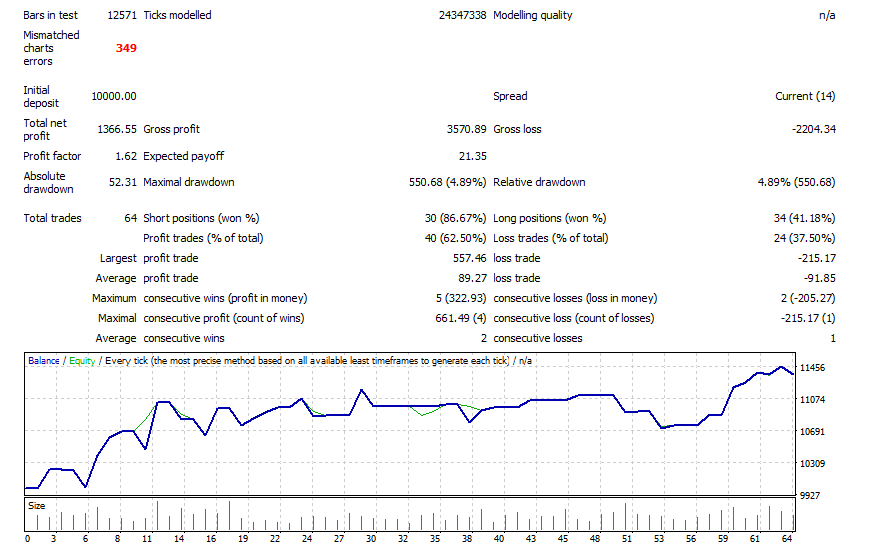The width and height of the screenshot is (873, 546).
Task: Click the Gross profit value 3570.89
Action: click(466, 129)
